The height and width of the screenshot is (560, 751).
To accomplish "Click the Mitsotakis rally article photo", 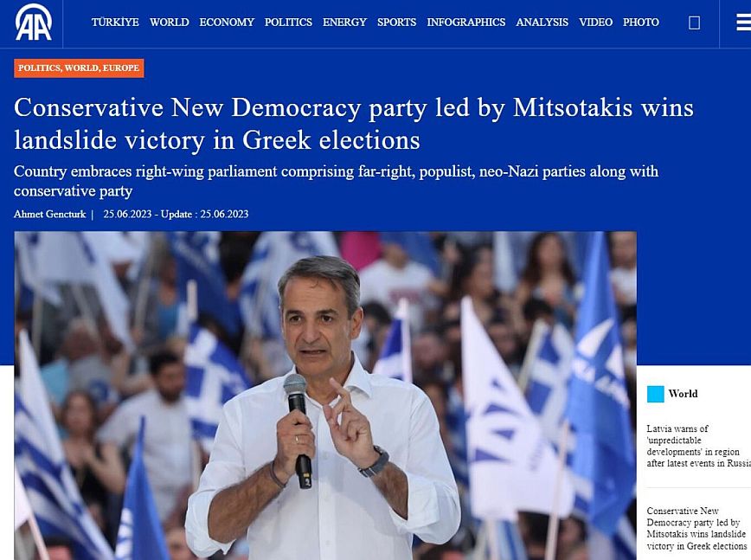I will [325, 396].
